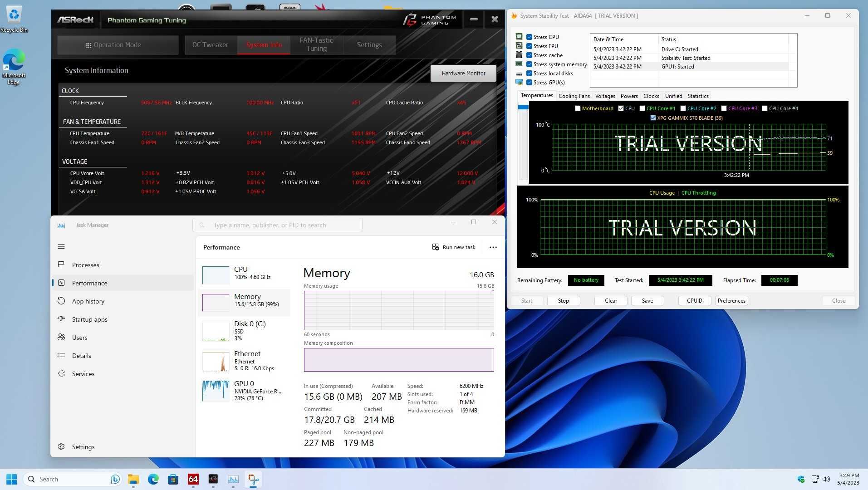Click the taskbar clock showing 3:49 PM

click(x=848, y=479)
